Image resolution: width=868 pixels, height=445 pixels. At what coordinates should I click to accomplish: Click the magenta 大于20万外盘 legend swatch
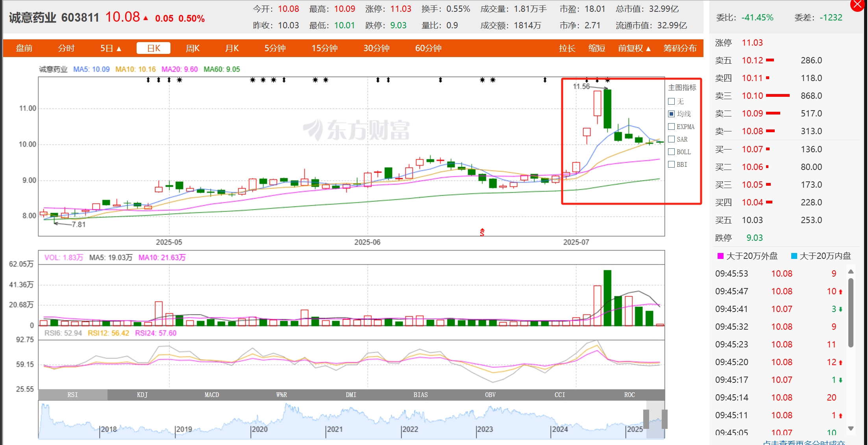pos(720,256)
